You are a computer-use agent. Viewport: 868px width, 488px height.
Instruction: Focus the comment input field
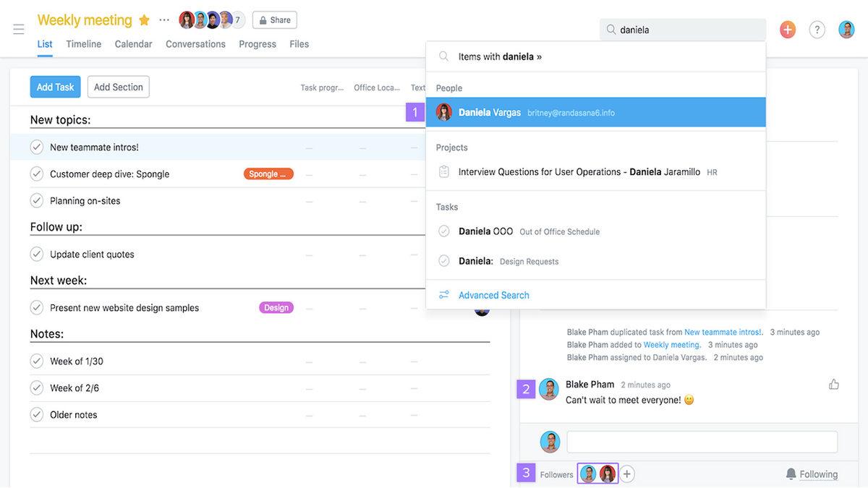[702, 442]
